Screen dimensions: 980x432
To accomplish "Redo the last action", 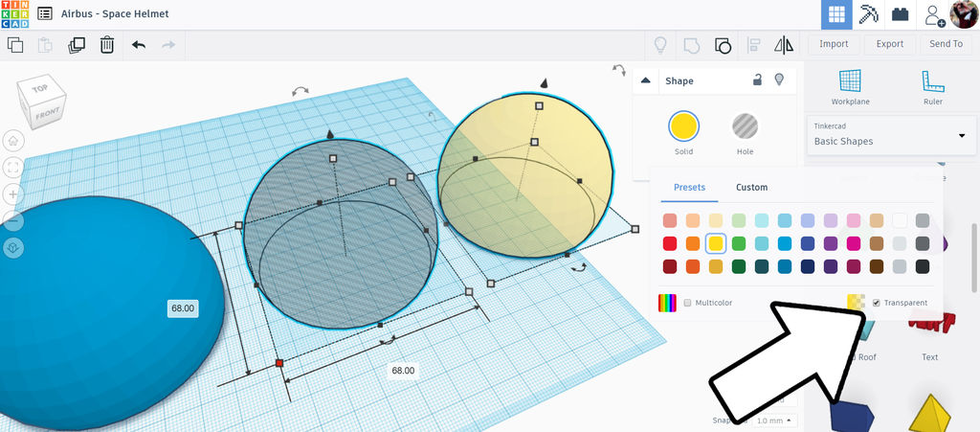I will pos(168,44).
